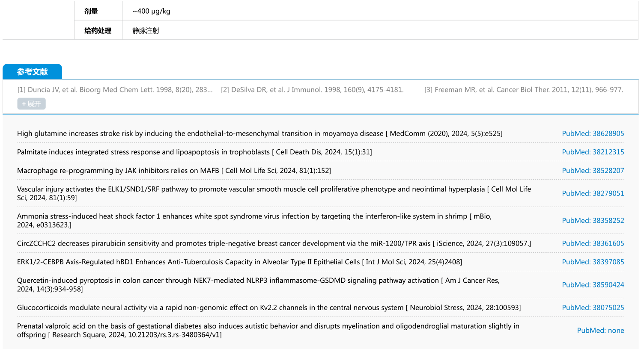
Task: Select the High glutamine moyamoya disease citation
Action: [x=260, y=133]
